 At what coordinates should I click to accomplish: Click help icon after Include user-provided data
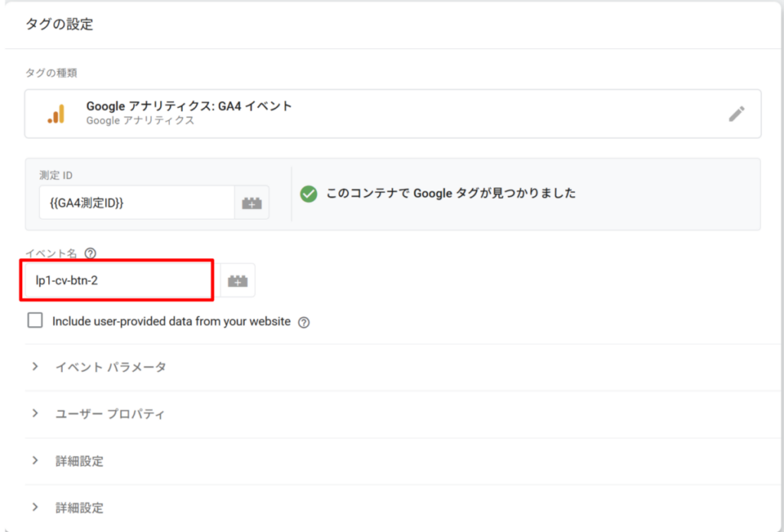click(304, 322)
